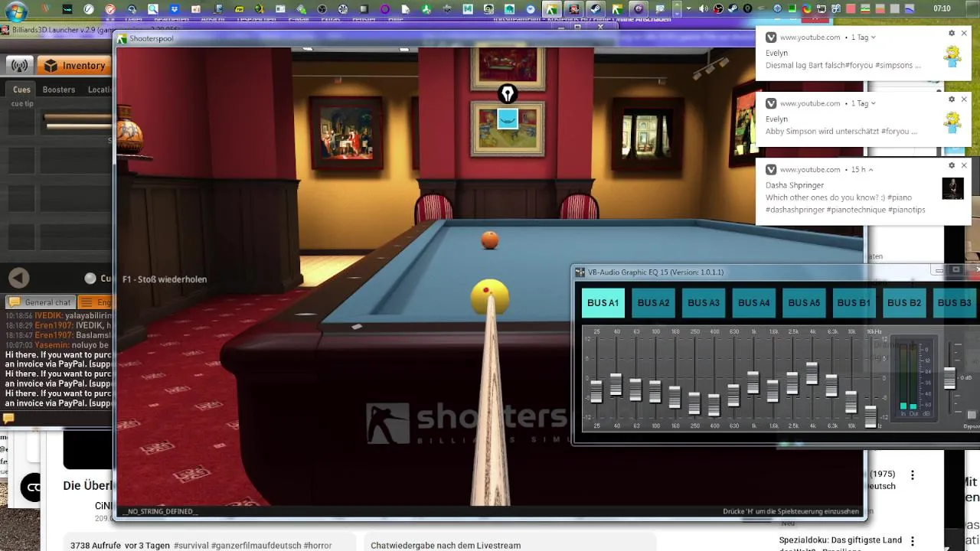Switch to the Steam taskbar window
This screenshot has height=551, width=980.
pos(594,9)
